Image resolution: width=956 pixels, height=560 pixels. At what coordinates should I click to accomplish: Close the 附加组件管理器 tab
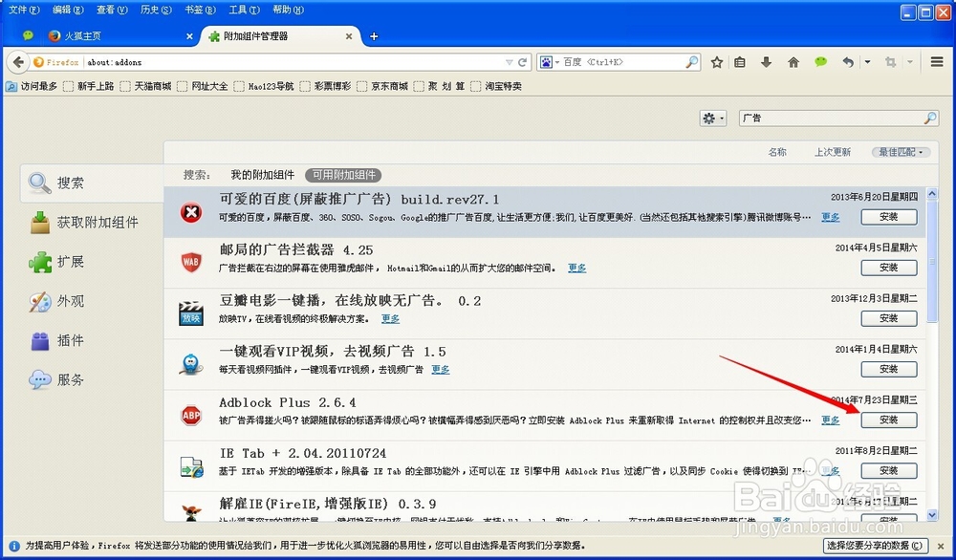349,36
